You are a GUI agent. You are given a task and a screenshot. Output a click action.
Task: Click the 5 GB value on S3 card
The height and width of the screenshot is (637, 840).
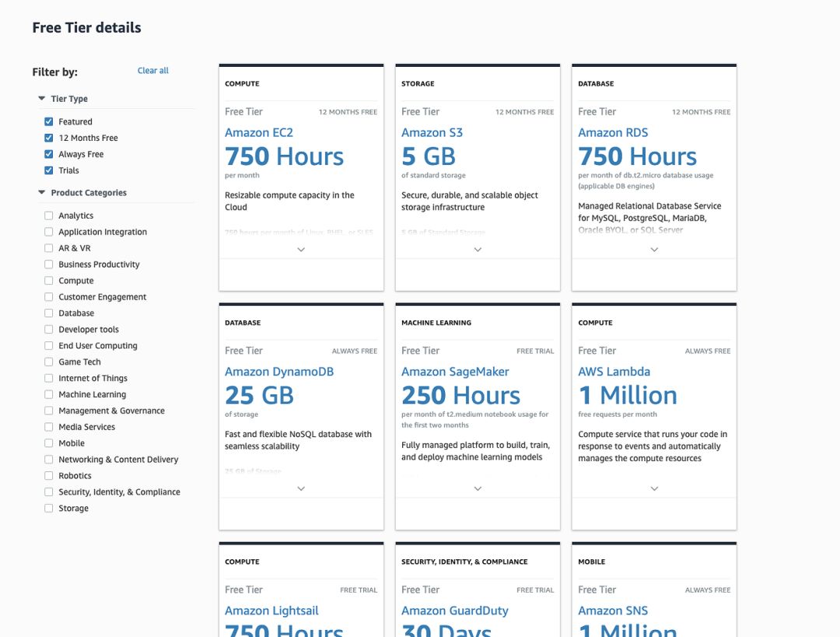[429, 156]
